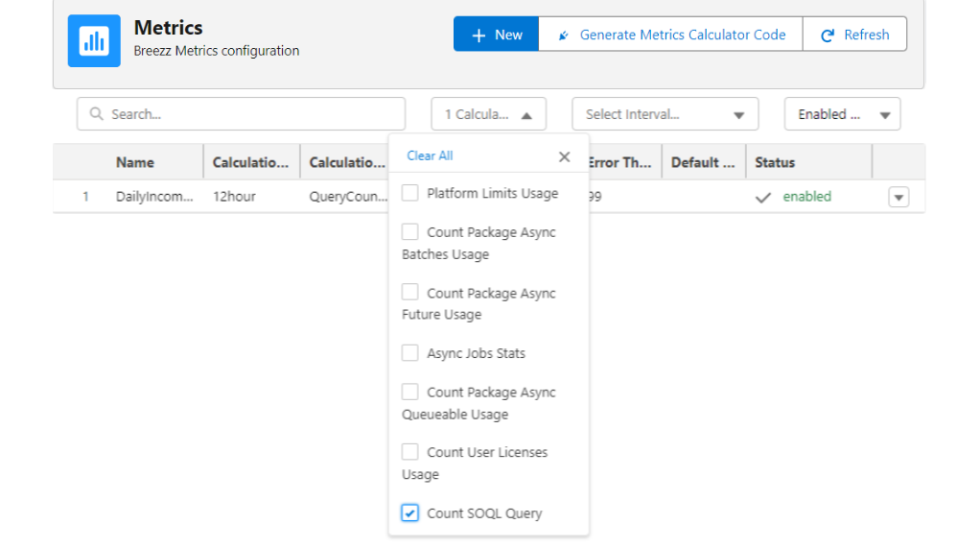Click the Default ... column header

pos(703,162)
